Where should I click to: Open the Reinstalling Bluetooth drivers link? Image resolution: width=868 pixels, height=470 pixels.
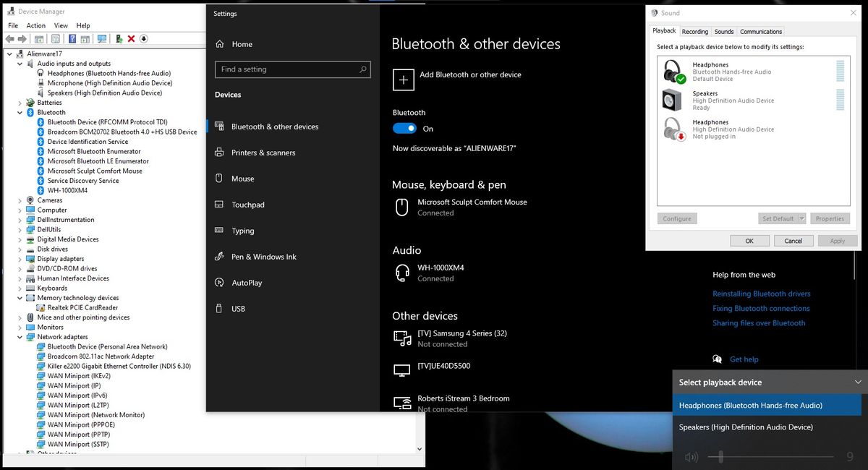click(761, 294)
